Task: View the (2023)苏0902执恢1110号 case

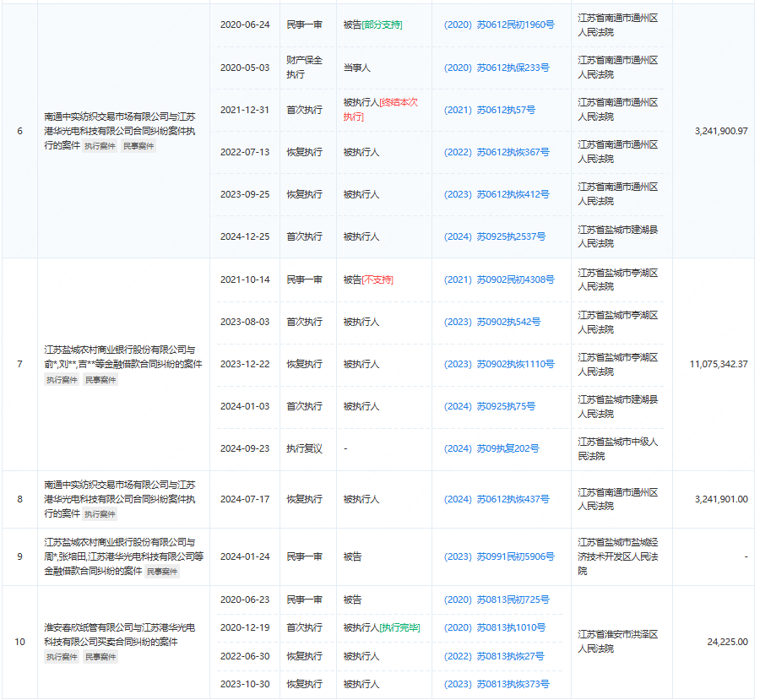Action: click(499, 364)
